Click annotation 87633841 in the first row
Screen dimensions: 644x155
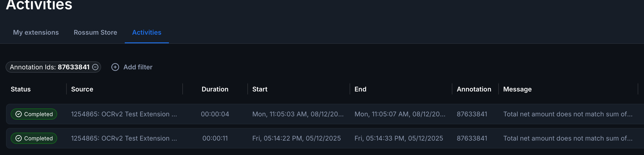(472, 114)
